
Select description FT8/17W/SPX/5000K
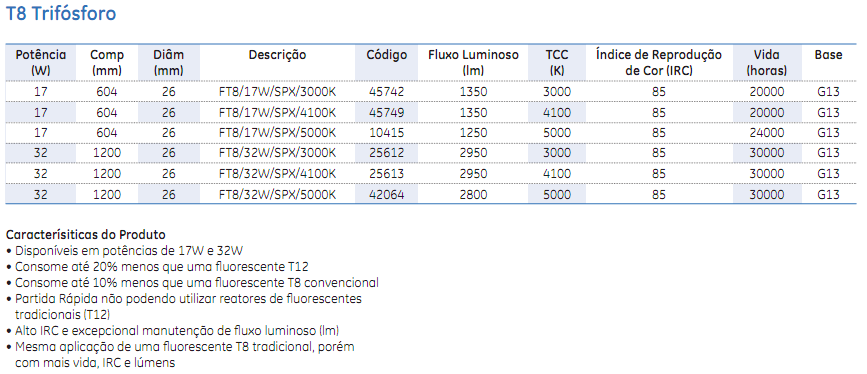pyautogui.click(x=277, y=133)
